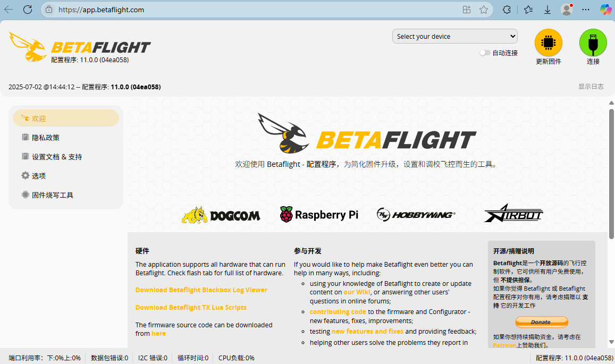The image size is (615, 364).
Task: Open the 固件烧写工具 firmware flasher tab
Action: click(x=52, y=195)
